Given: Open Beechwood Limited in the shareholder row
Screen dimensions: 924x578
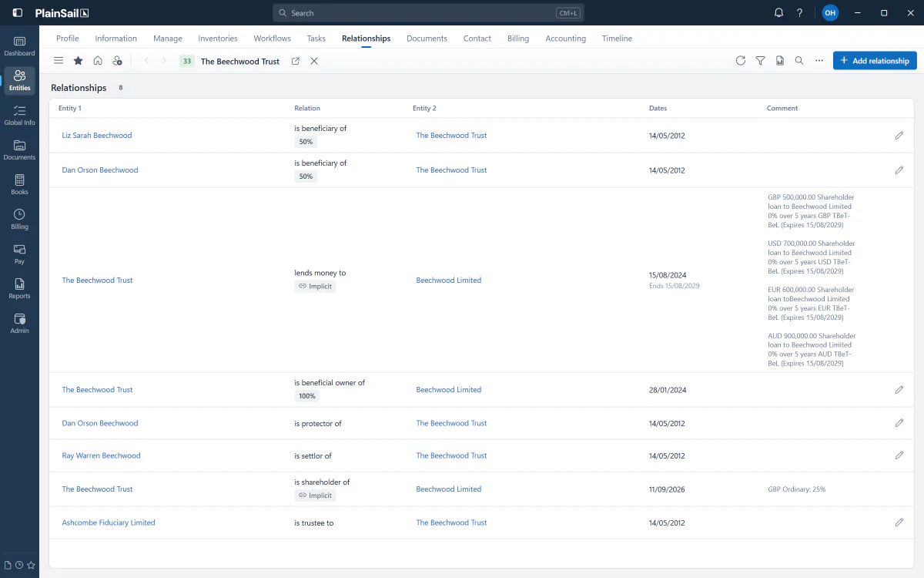Looking at the screenshot, I should pyautogui.click(x=449, y=489).
